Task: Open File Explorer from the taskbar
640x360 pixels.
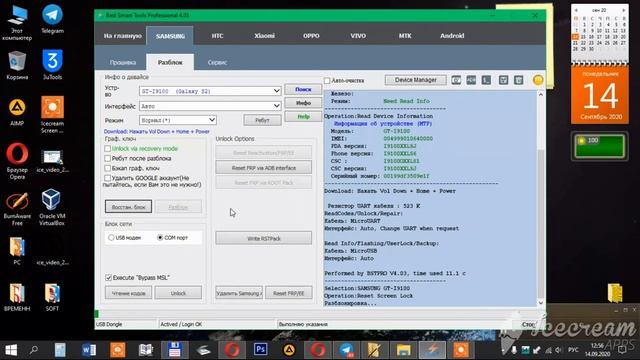Action: pyautogui.click(x=403, y=350)
